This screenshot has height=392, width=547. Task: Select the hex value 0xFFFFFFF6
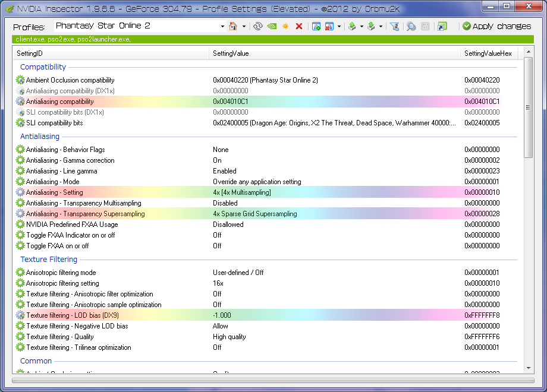click(x=482, y=337)
